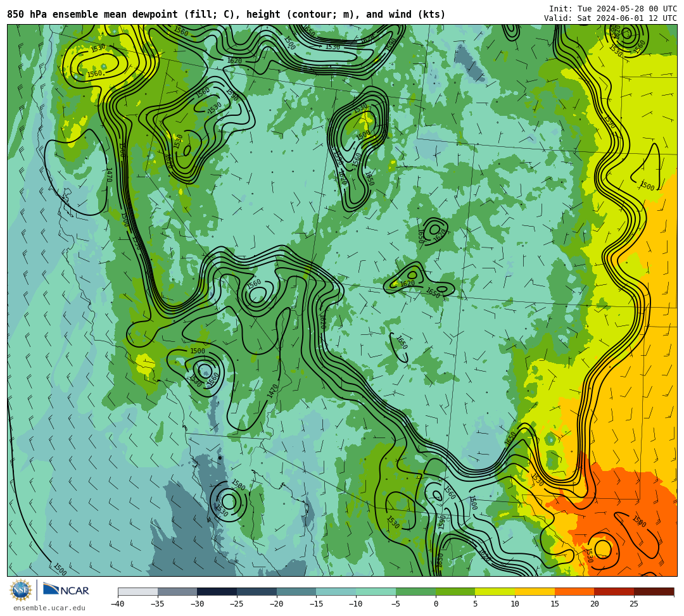Click the -5 colorbar tick label
Screen dimensions: 684x616
click(x=395, y=604)
